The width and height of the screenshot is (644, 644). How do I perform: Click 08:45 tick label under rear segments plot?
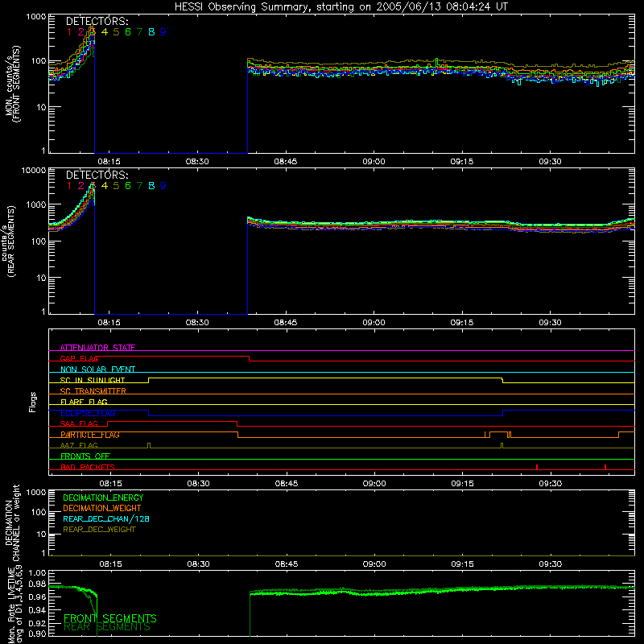pyautogui.click(x=286, y=323)
